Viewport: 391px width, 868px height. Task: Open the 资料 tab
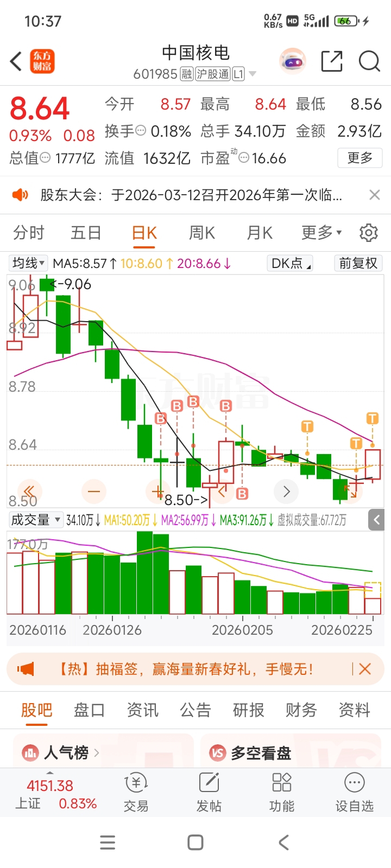355,710
